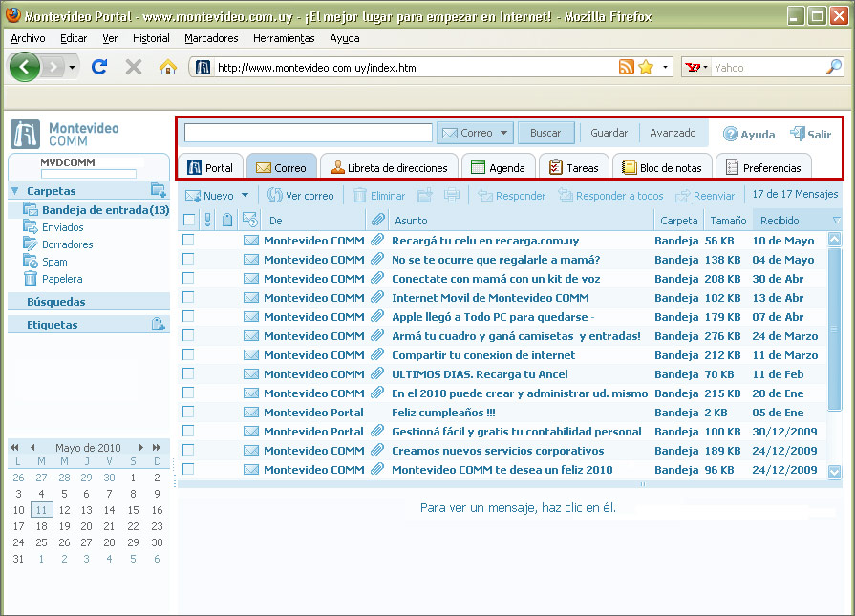Click the browser home icon
This screenshot has width=855, height=616.
(x=168, y=67)
